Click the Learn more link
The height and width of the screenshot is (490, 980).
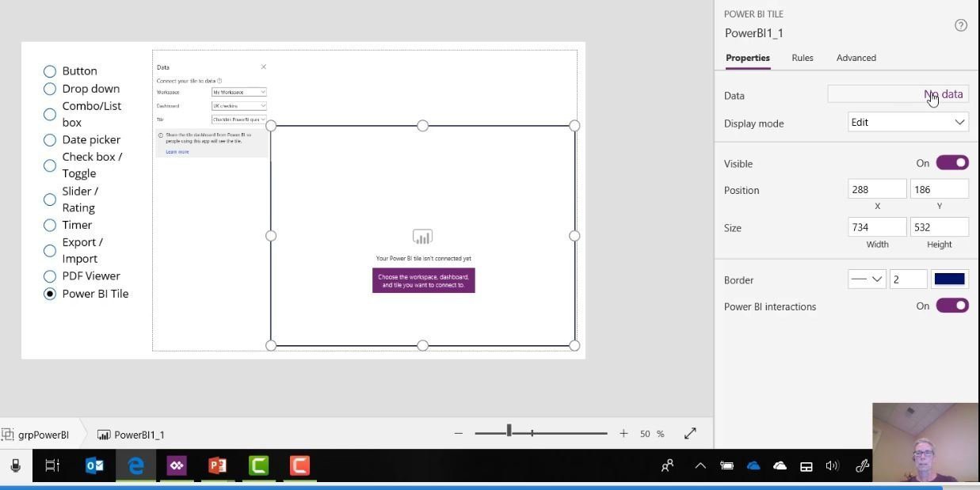pos(177,152)
